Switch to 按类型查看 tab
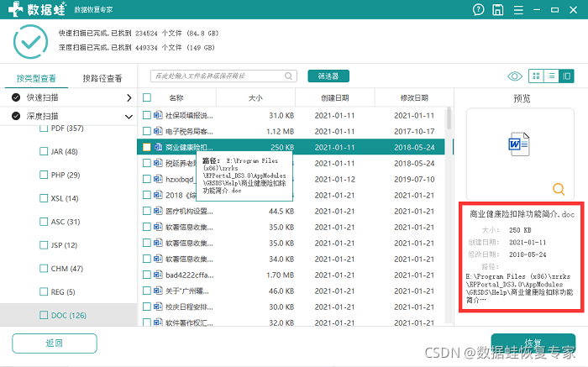This screenshot has height=367, width=588. [36, 78]
